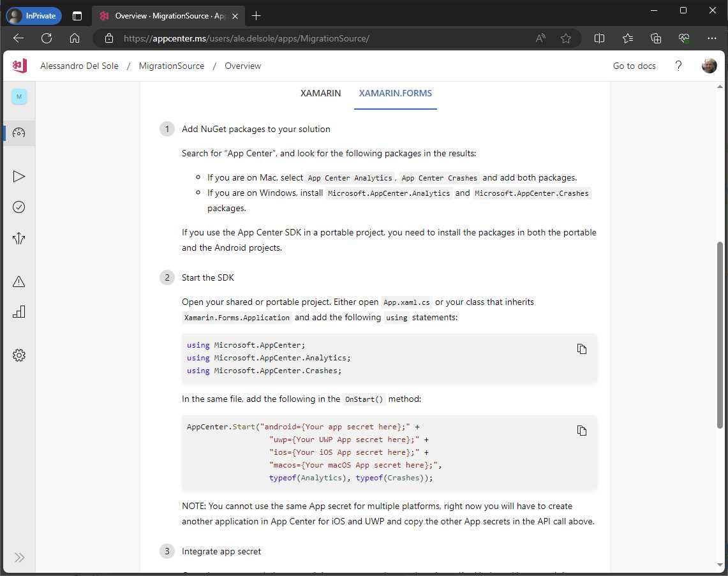Image resolution: width=728 pixels, height=576 pixels.
Task: Open the Edge settings ellipsis menu
Action: [x=712, y=38]
